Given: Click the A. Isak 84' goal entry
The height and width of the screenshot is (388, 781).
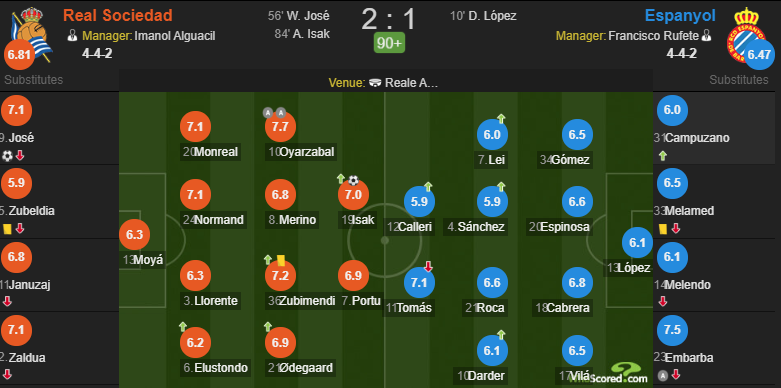Looking at the screenshot, I should click(301, 34).
